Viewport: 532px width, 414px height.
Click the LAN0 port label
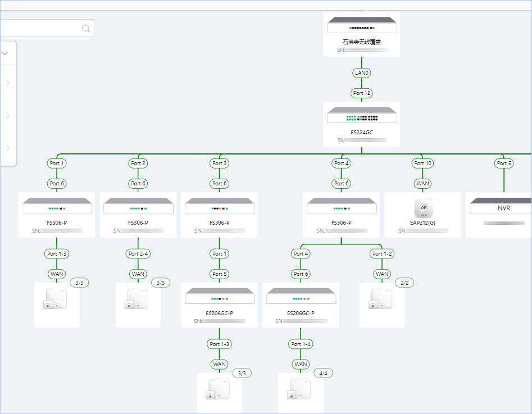[362, 73]
